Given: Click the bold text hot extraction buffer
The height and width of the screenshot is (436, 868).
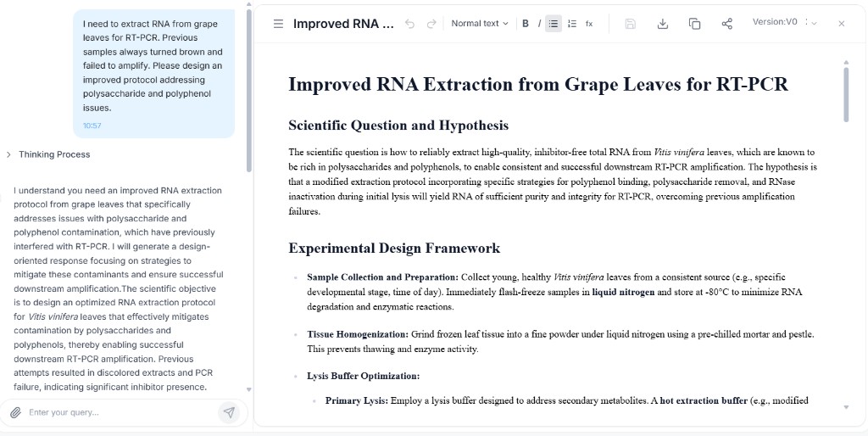Looking at the screenshot, I should 704,400.
